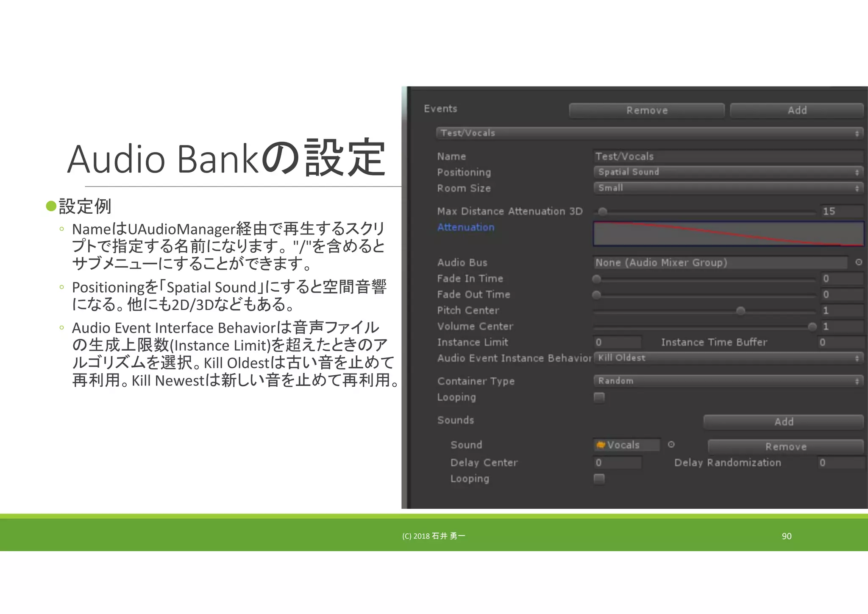Open the Sound object picker circle icon

pos(671,444)
